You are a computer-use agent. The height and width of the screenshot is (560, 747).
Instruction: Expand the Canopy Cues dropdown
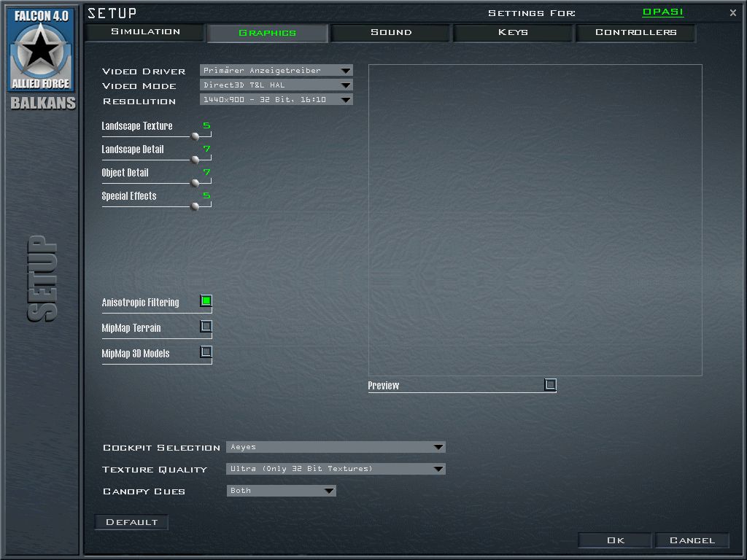click(x=281, y=491)
